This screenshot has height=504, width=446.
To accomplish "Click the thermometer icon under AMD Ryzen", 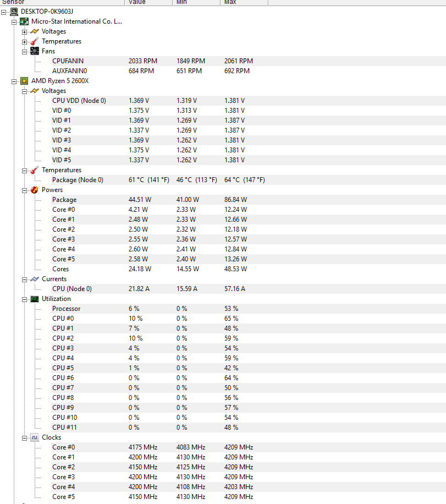I will point(35,170).
